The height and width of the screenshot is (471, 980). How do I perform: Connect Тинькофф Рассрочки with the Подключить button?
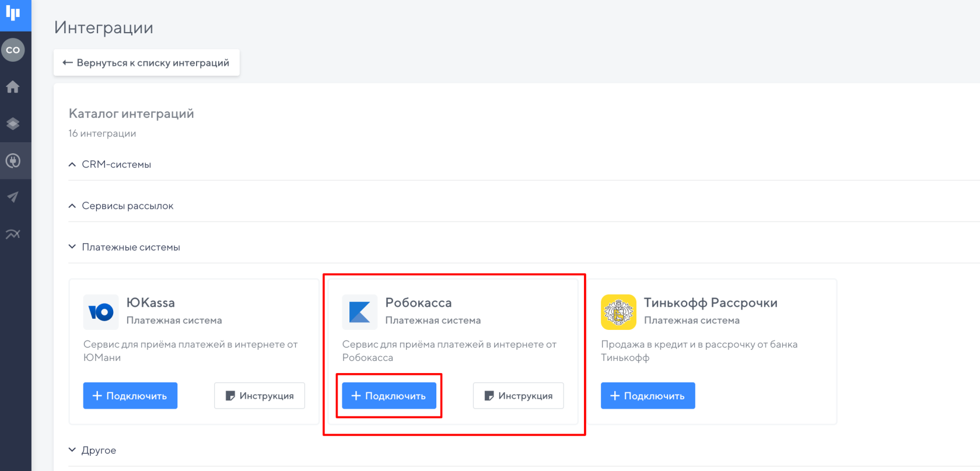coord(647,396)
